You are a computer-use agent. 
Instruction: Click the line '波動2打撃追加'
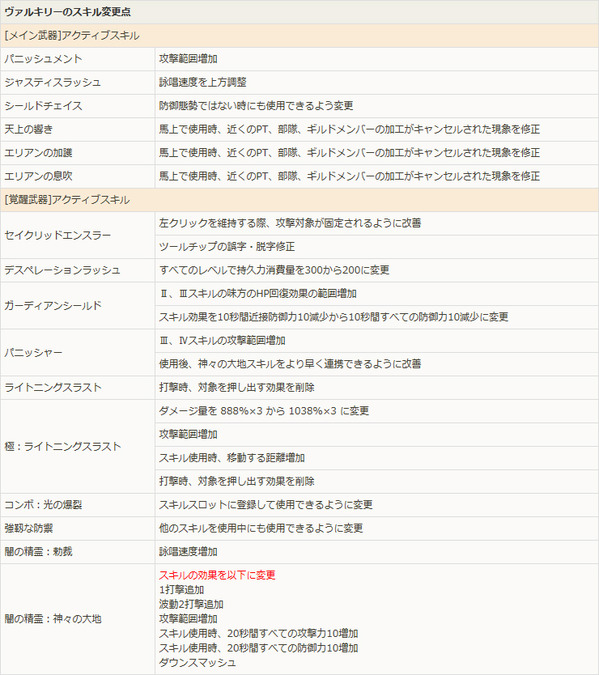191,604
